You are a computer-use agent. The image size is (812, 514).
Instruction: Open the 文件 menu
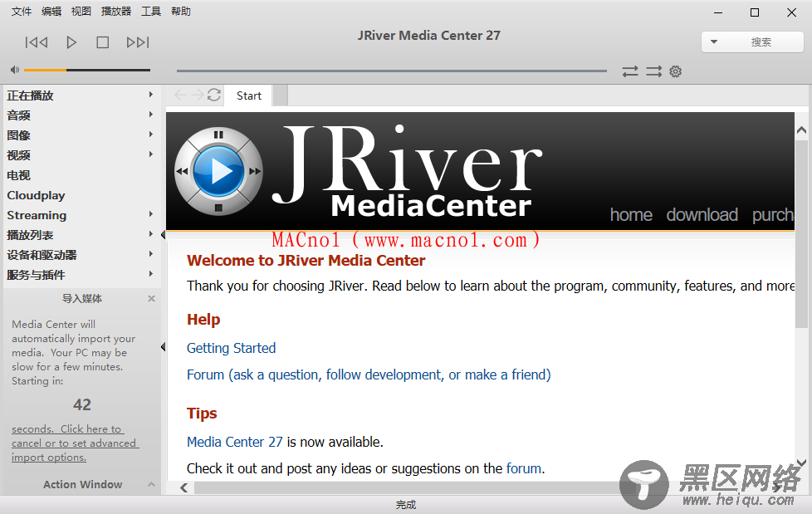[22, 12]
